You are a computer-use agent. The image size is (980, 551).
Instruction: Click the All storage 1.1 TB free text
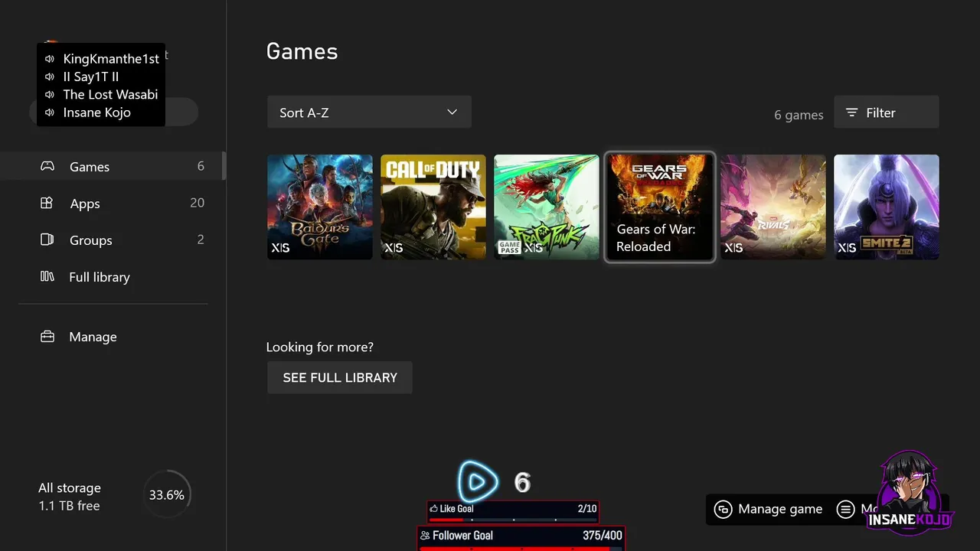coord(70,497)
